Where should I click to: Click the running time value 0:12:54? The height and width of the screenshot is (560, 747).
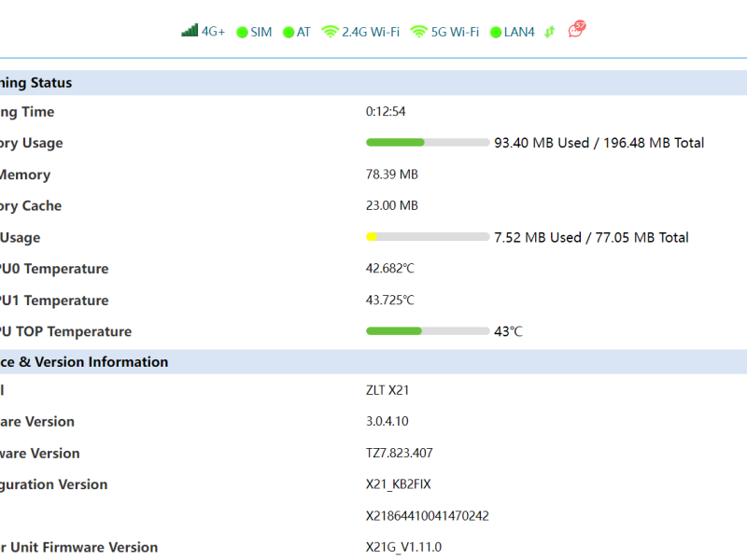(x=386, y=112)
